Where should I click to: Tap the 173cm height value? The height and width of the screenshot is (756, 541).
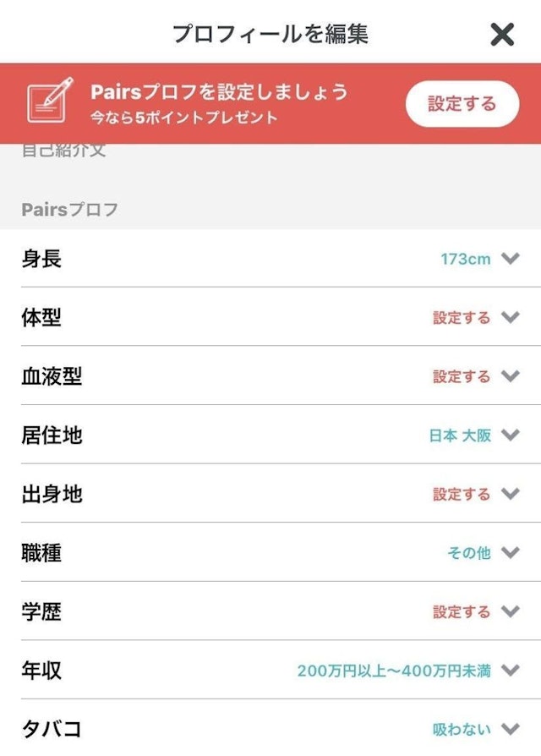[465, 259]
